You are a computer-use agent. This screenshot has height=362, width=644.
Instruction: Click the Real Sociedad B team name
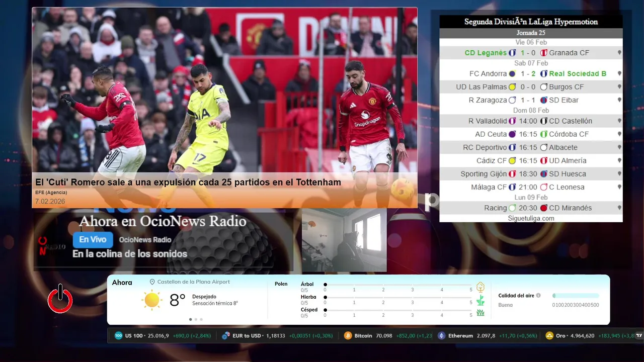pyautogui.click(x=578, y=73)
